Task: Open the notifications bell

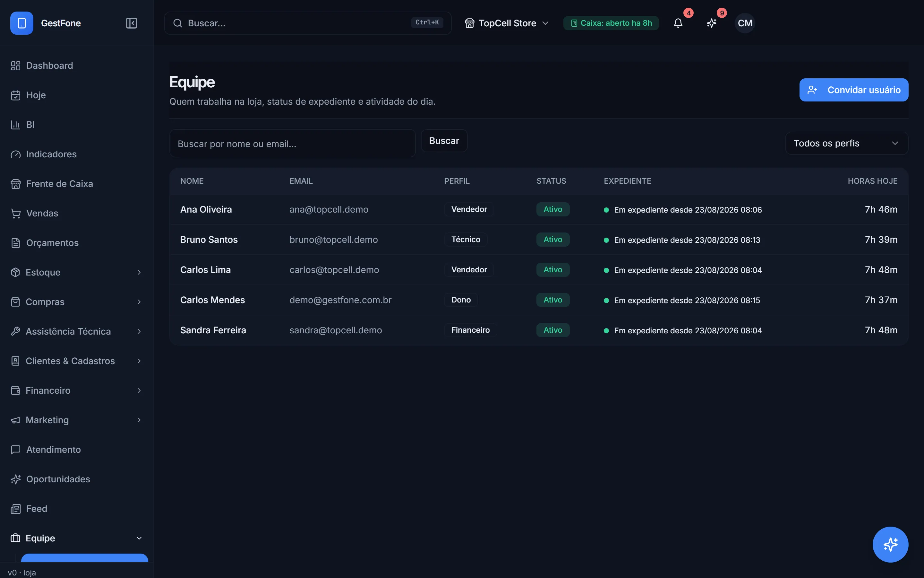Action: [678, 23]
